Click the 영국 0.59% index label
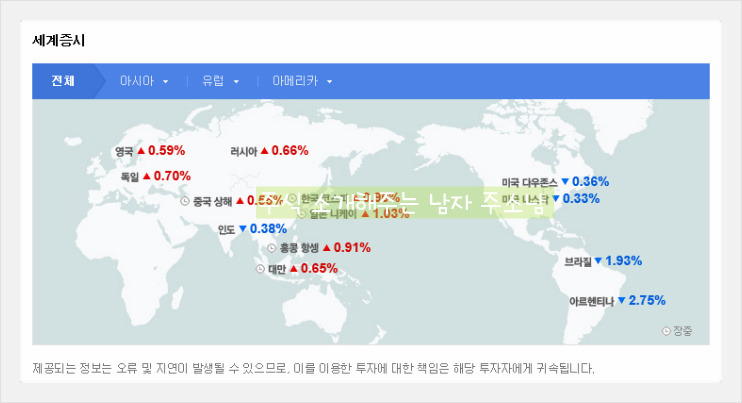 tap(150, 151)
